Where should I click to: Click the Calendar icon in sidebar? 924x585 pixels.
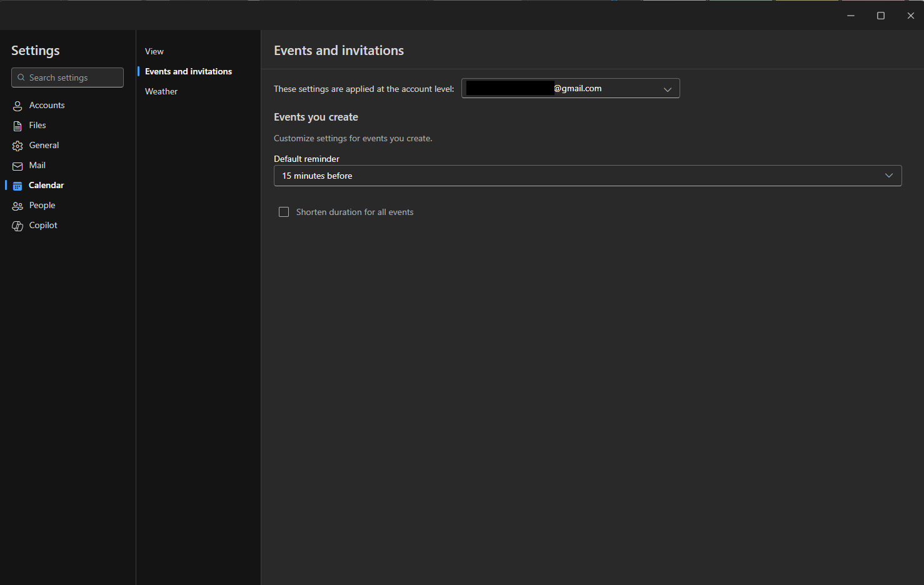(18, 186)
